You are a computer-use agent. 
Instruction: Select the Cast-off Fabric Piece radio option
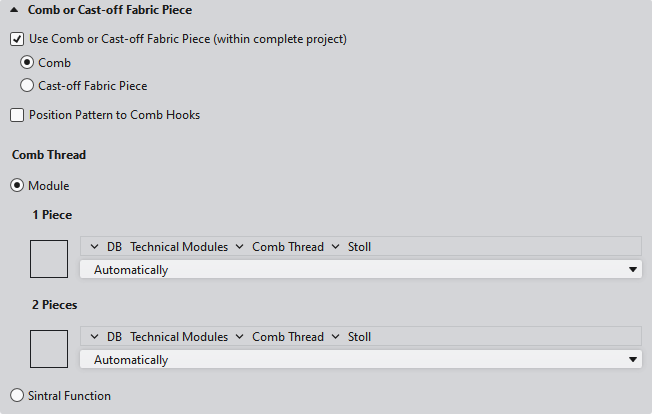(27, 86)
